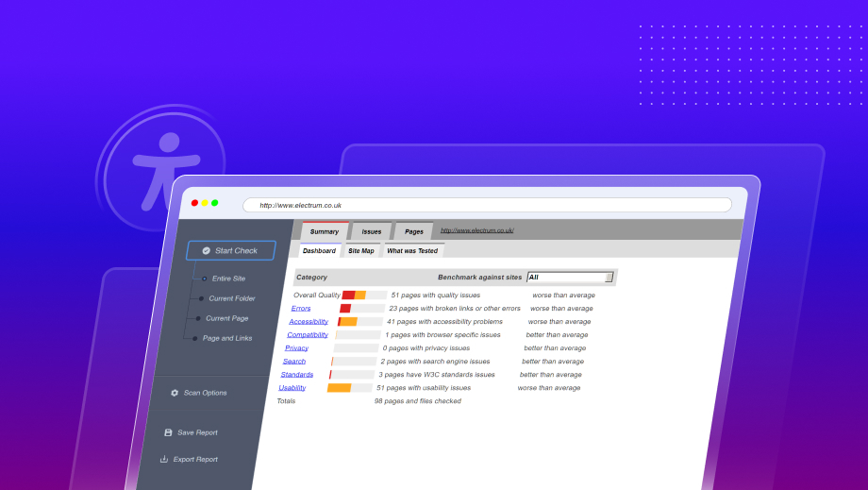868x490 pixels.
Task: Open the Site Map sub-tab
Action: [361, 251]
